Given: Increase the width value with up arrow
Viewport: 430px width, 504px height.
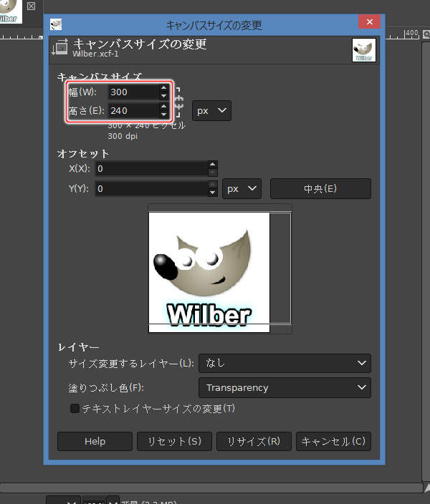Looking at the screenshot, I should (x=164, y=88).
